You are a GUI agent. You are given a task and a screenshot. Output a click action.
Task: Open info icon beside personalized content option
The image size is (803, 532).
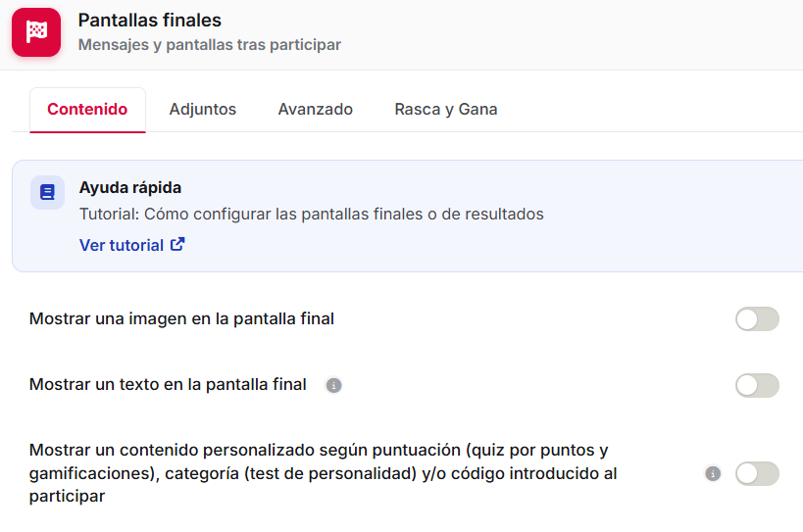(713, 473)
